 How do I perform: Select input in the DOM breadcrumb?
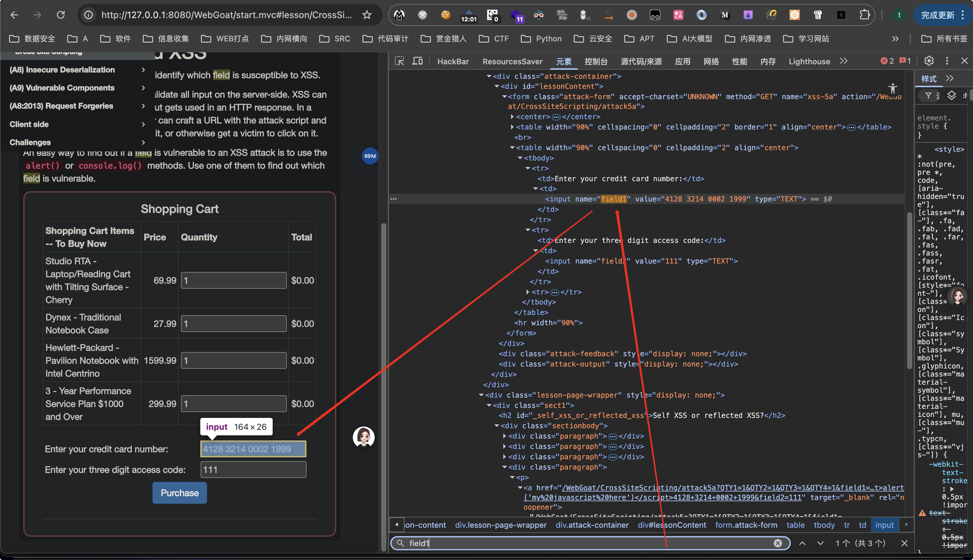point(884,525)
